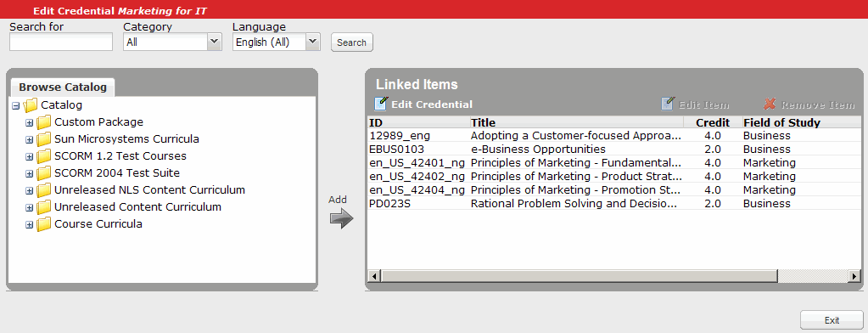This screenshot has height=333, width=868.
Task: Sort by the Credit column header
Action: [713, 122]
